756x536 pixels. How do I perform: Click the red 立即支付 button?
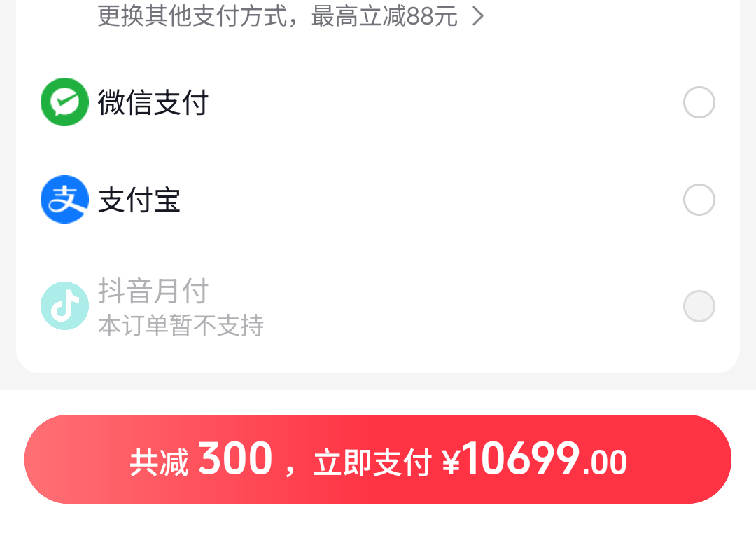pos(378,460)
